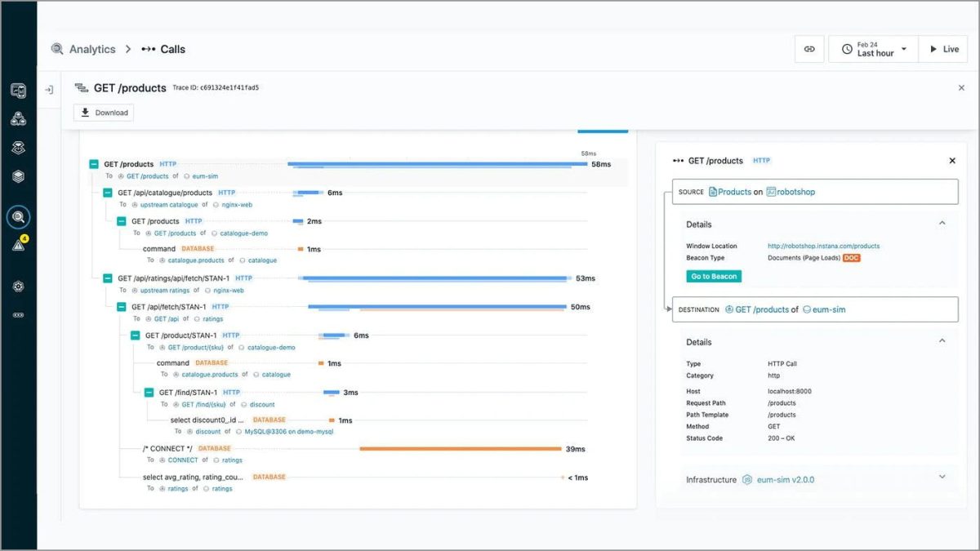Screen dimensions: 980x551
Task: Open the Last hour time range dropdown
Action: 872,49
